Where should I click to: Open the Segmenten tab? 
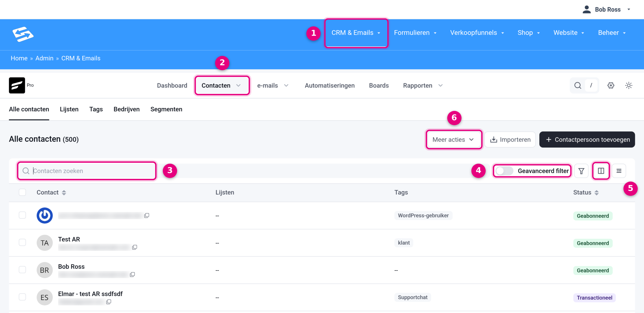pos(166,109)
